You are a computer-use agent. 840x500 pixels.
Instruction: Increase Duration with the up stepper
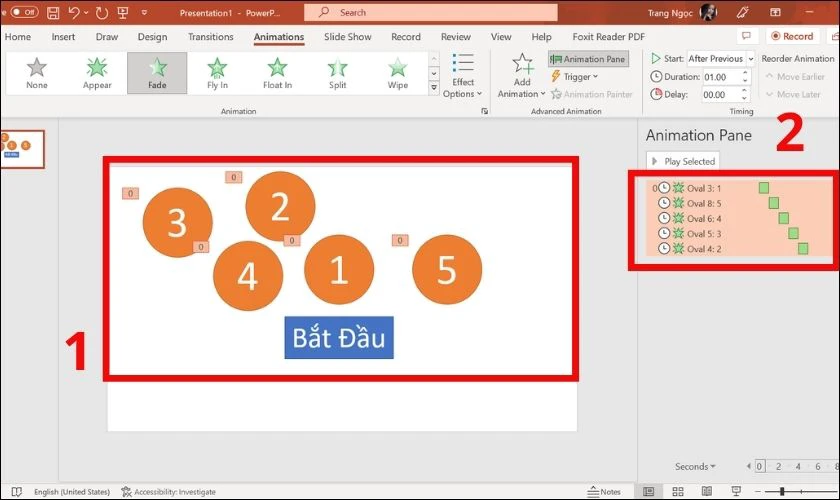(x=745, y=73)
